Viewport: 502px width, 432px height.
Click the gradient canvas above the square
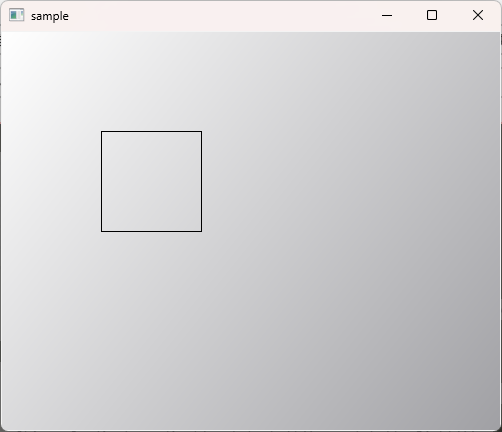[x=151, y=81]
